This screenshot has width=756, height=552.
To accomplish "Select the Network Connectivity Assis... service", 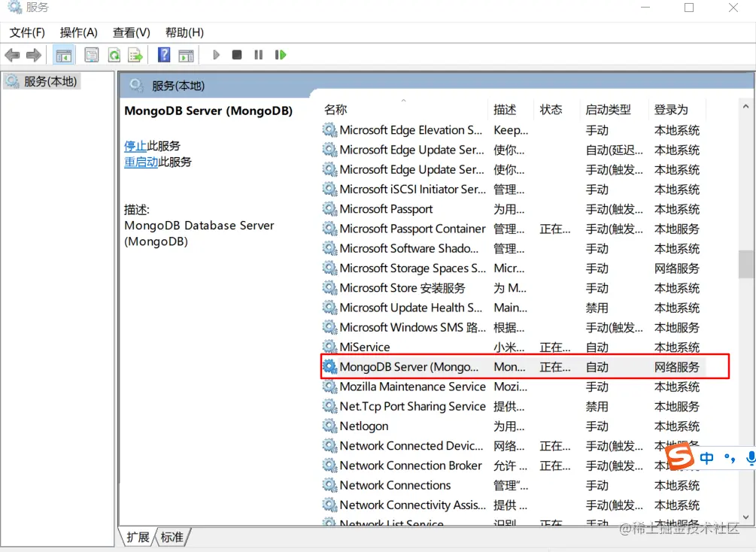I will tap(413, 505).
